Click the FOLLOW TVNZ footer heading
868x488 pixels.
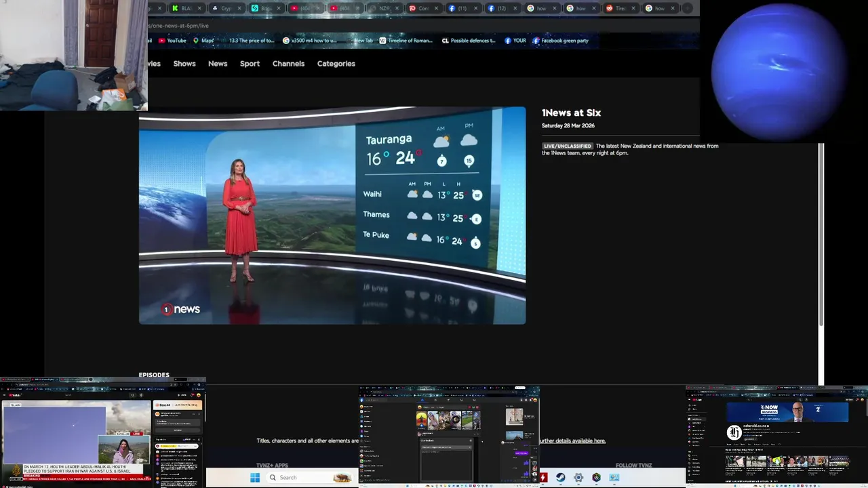pos(634,466)
